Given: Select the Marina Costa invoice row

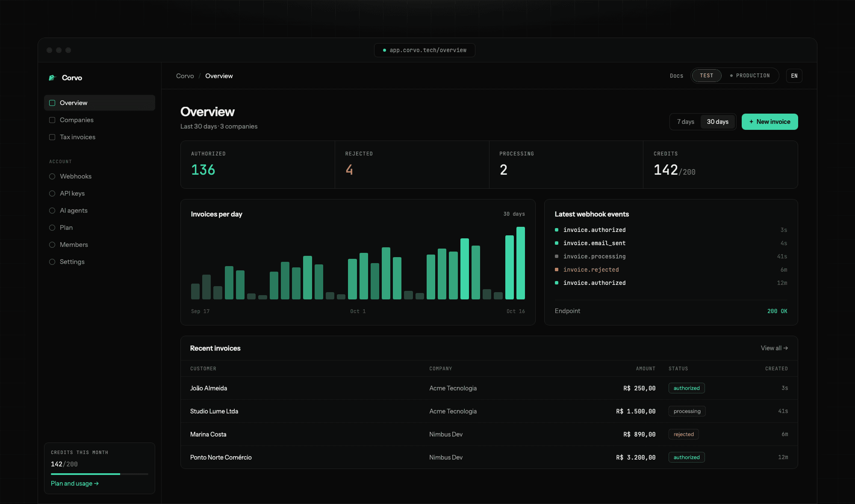Looking at the screenshot, I should (x=489, y=434).
